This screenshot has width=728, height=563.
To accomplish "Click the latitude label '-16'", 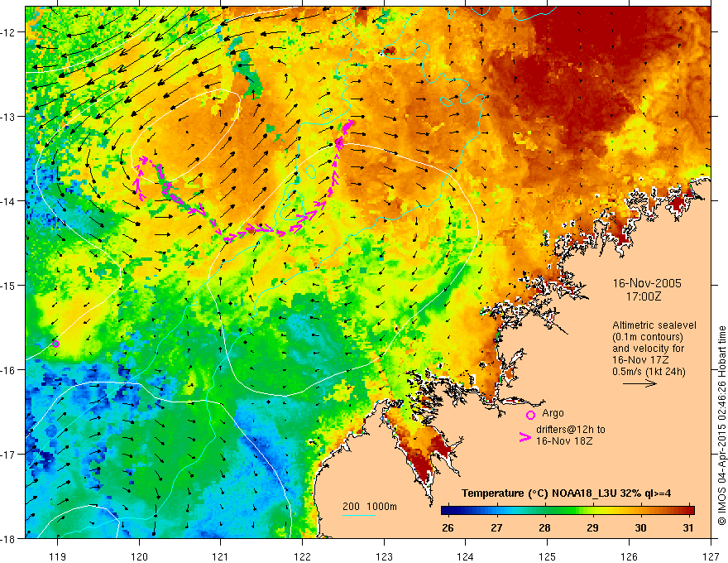I will tap(7, 370).
